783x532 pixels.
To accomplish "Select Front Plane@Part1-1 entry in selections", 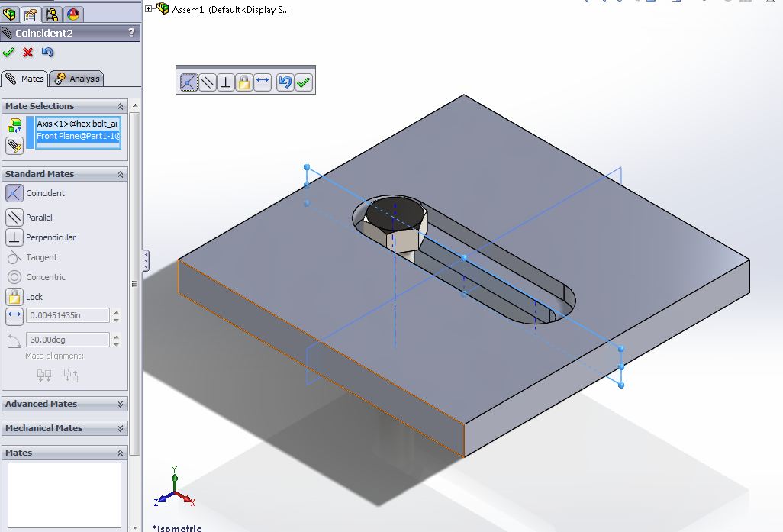I will [x=78, y=136].
